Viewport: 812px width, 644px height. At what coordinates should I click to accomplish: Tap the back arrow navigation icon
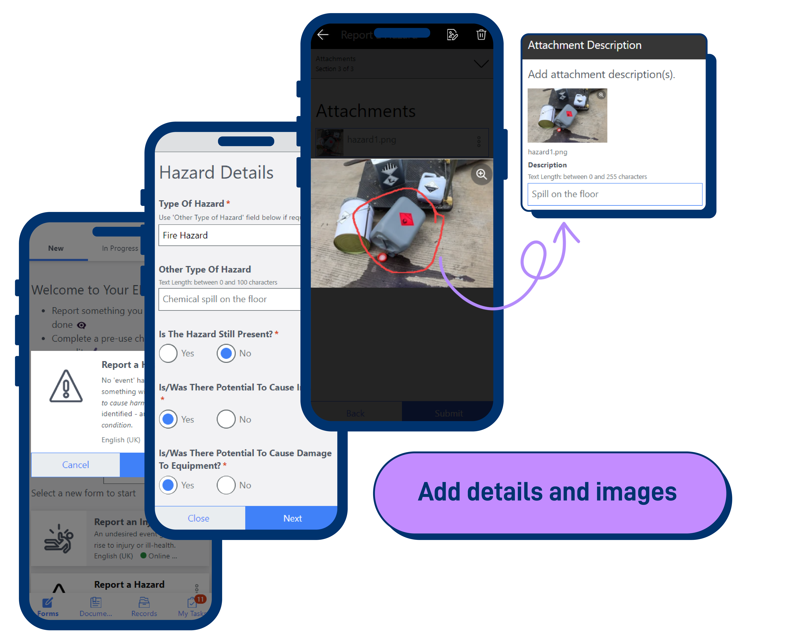(x=321, y=34)
